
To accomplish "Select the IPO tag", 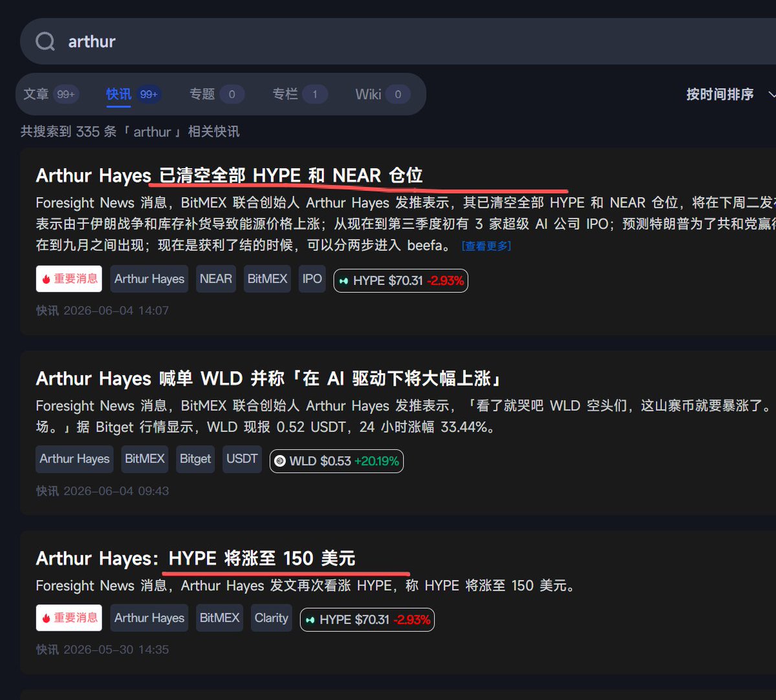I will click(312, 279).
